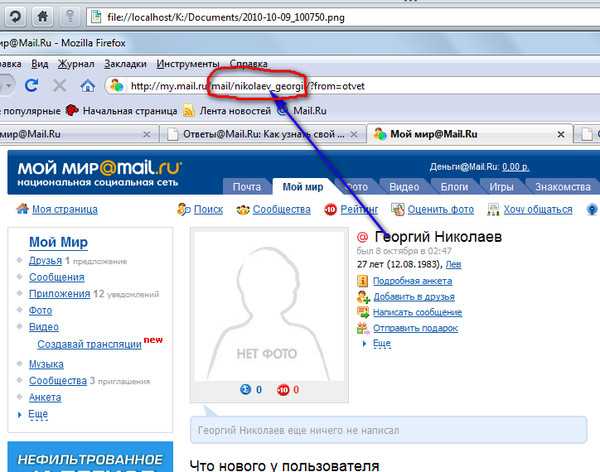Open the Создавай трансляции link

coord(89,344)
